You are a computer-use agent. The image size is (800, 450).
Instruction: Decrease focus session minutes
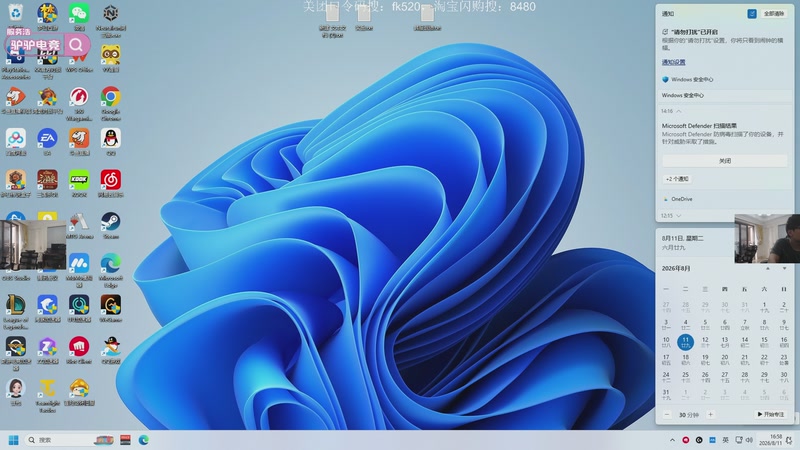tap(667, 414)
